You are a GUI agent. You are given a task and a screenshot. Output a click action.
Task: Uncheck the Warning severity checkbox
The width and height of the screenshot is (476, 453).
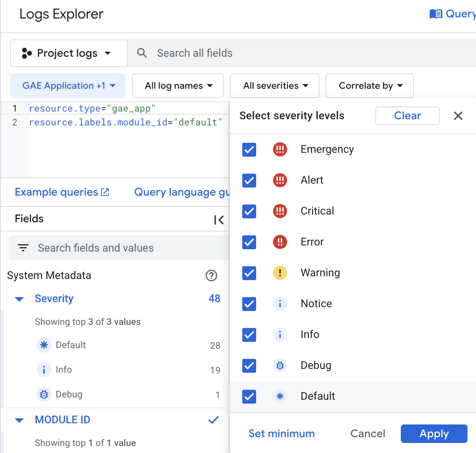tap(249, 273)
